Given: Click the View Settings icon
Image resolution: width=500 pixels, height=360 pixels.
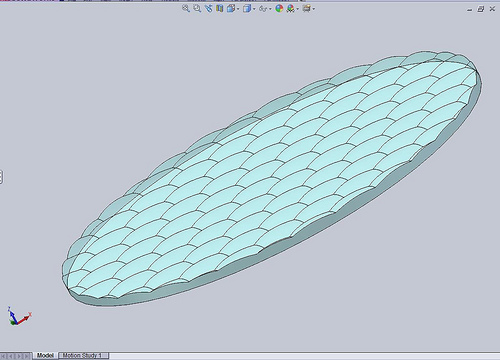Looking at the screenshot, I should click(307, 8).
